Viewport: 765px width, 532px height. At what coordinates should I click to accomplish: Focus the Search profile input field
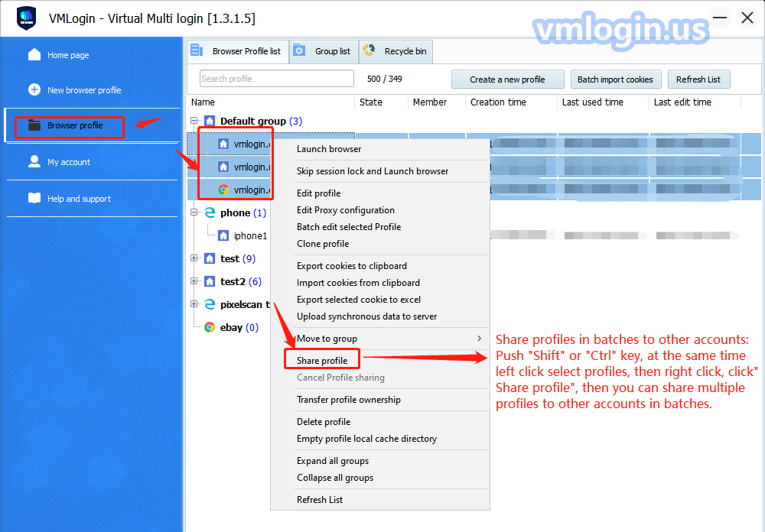(x=276, y=79)
